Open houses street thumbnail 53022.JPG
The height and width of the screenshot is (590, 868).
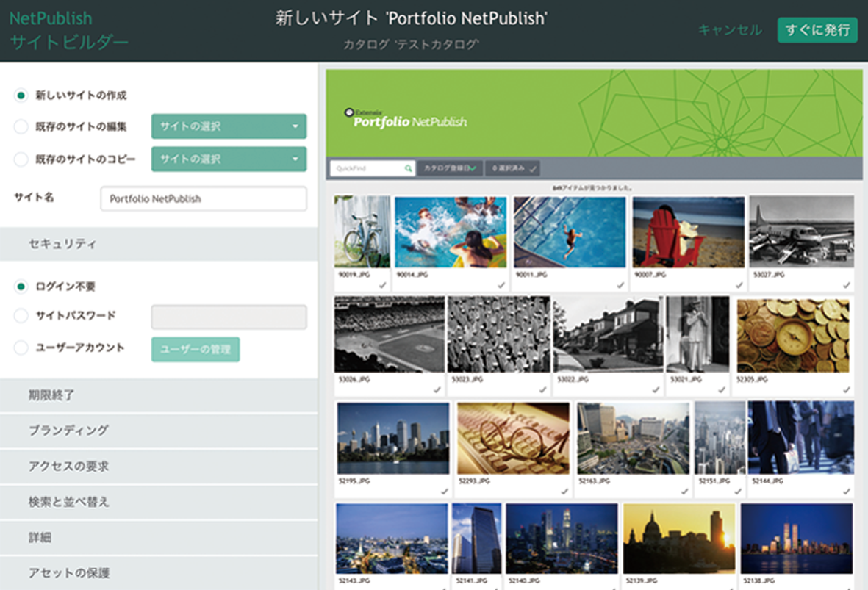point(608,334)
